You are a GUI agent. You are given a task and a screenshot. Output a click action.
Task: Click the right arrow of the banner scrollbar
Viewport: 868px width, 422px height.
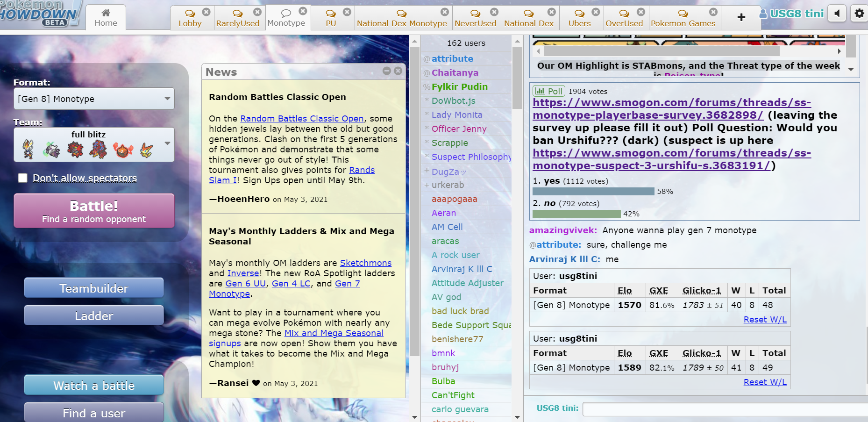839,51
